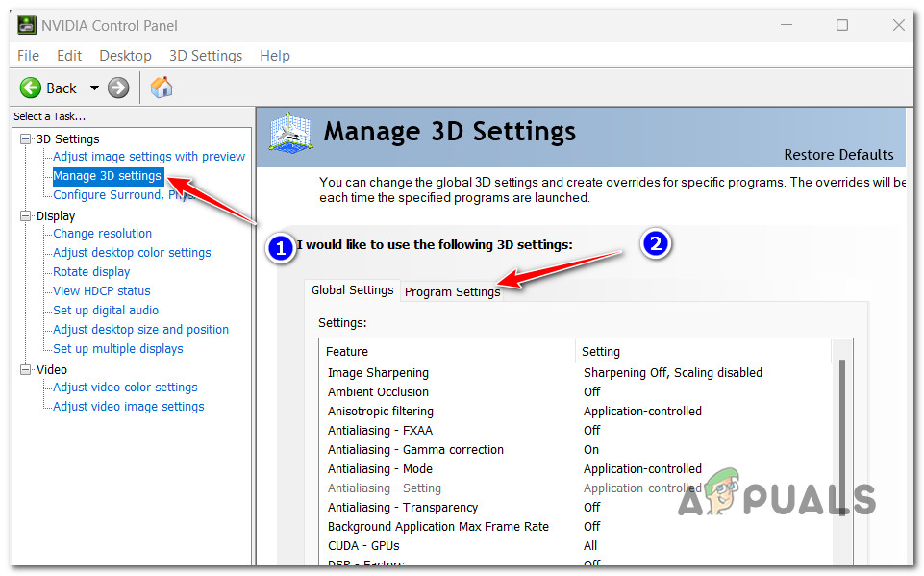Click the green Back arrow icon
This screenshot has width=924, height=576.
pos(31,88)
